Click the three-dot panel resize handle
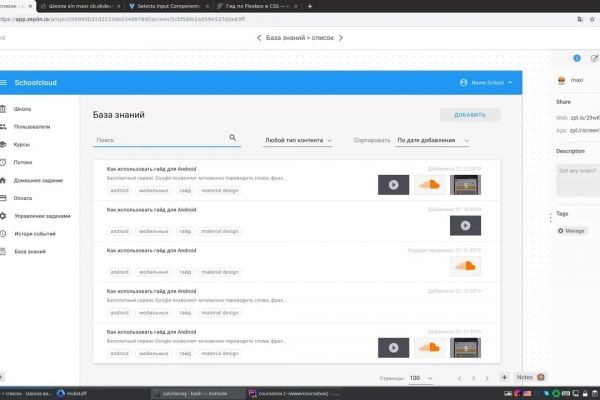 (x=551, y=217)
